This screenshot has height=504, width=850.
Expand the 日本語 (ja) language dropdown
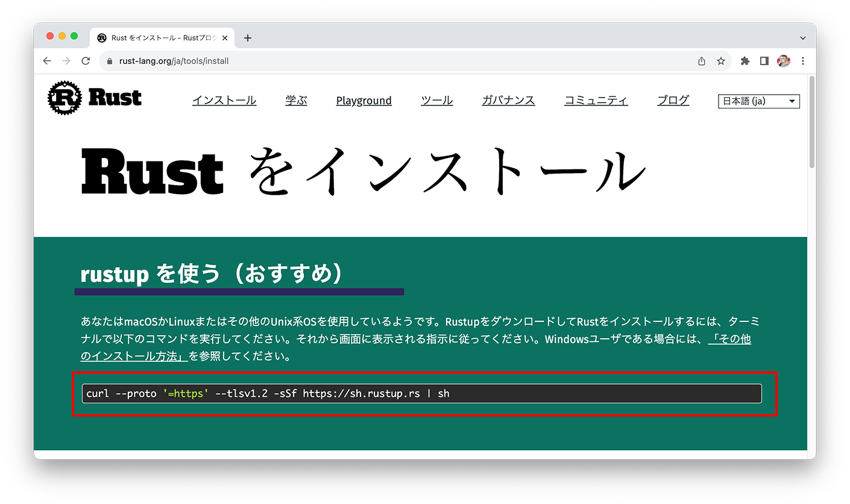(758, 101)
